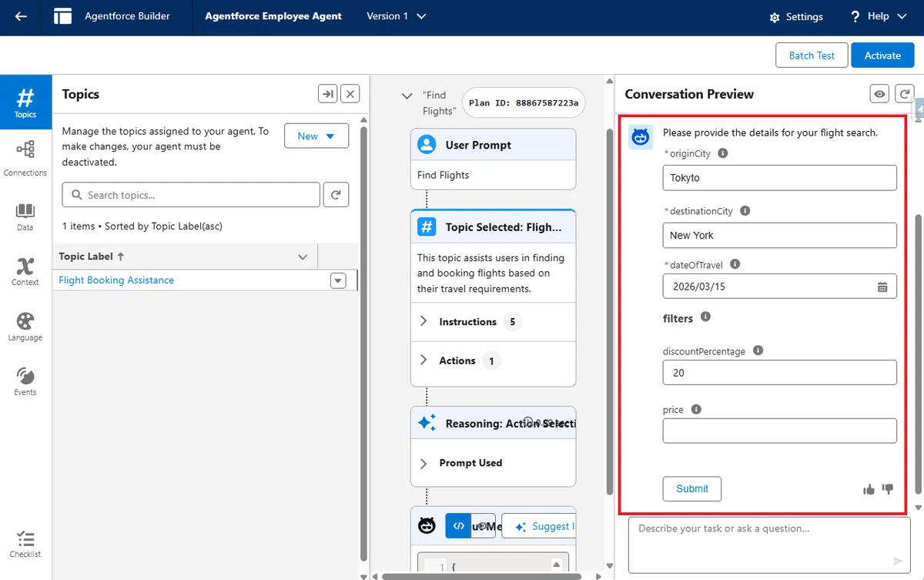Refresh the Conversation Preview
The height and width of the screenshot is (580, 924).
(x=905, y=94)
